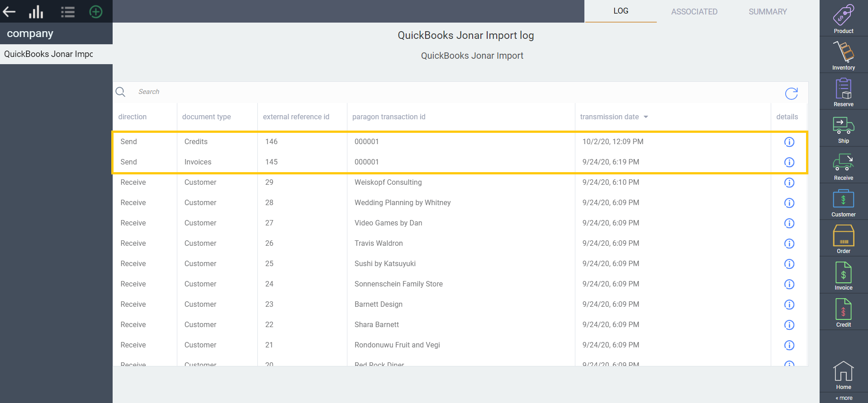
Task: Click the « more link
Action: click(x=844, y=398)
